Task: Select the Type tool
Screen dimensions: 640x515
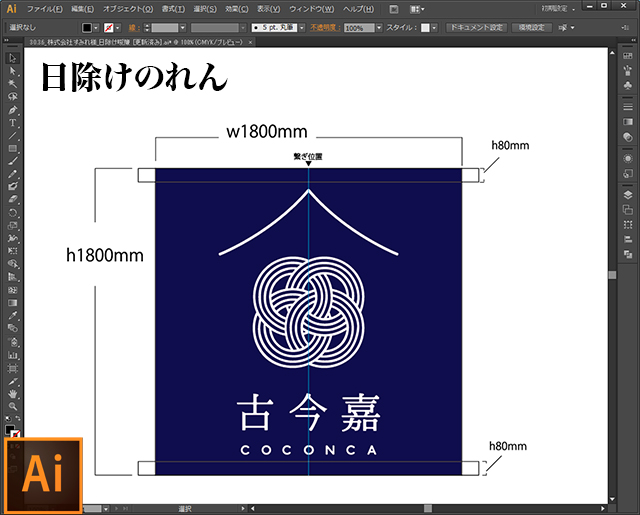Action: [x=13, y=123]
